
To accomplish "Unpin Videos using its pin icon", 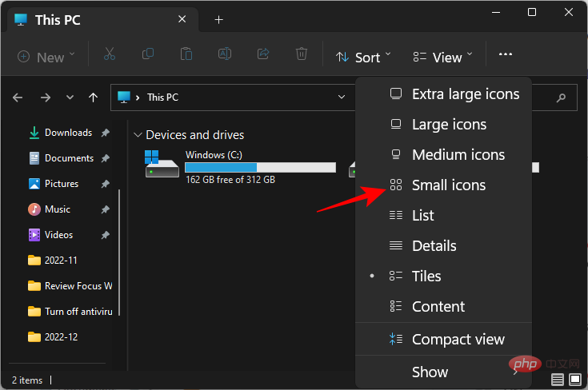I will [x=106, y=235].
